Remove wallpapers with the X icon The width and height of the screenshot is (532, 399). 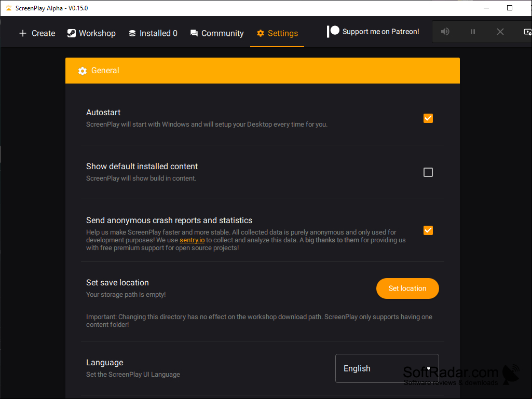(x=500, y=32)
